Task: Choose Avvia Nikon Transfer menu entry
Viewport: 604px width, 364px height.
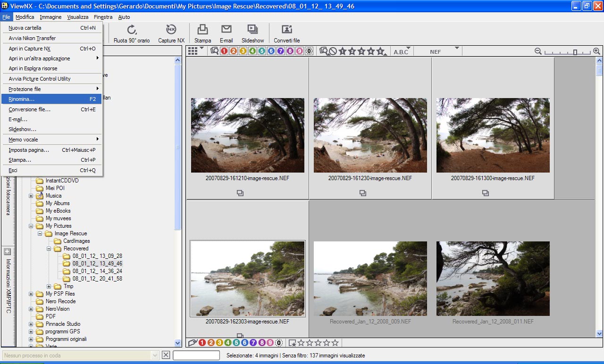Action: 51,38
